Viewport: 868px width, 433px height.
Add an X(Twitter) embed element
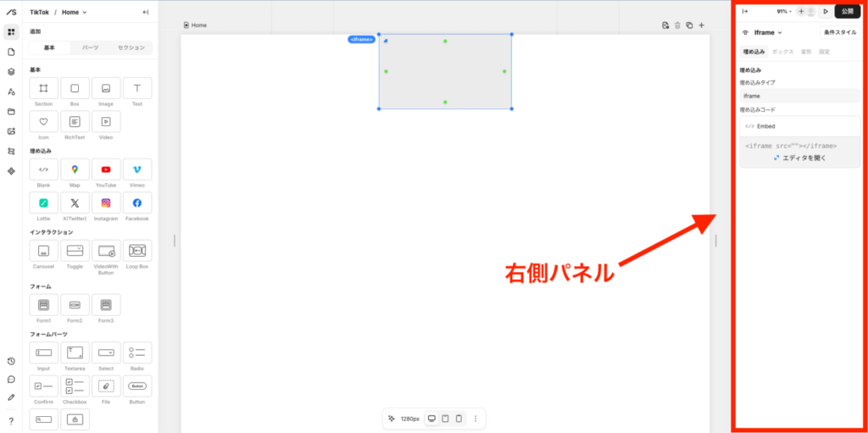coord(75,203)
